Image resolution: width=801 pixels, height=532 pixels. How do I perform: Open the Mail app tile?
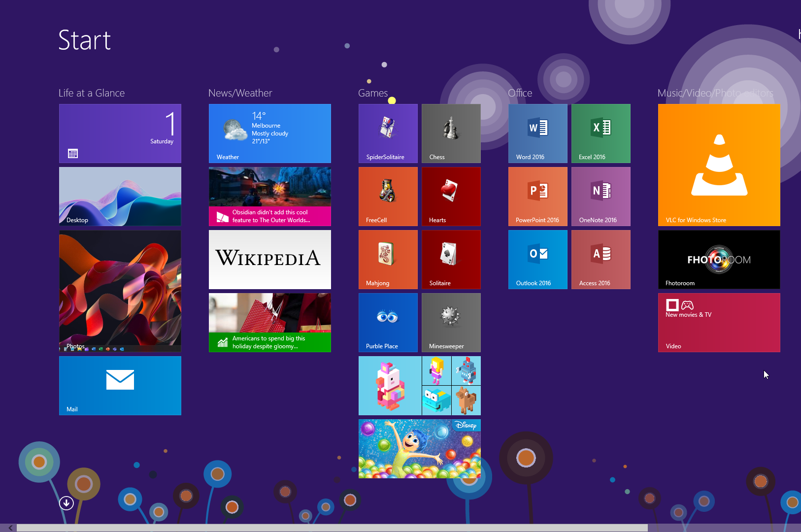point(120,385)
